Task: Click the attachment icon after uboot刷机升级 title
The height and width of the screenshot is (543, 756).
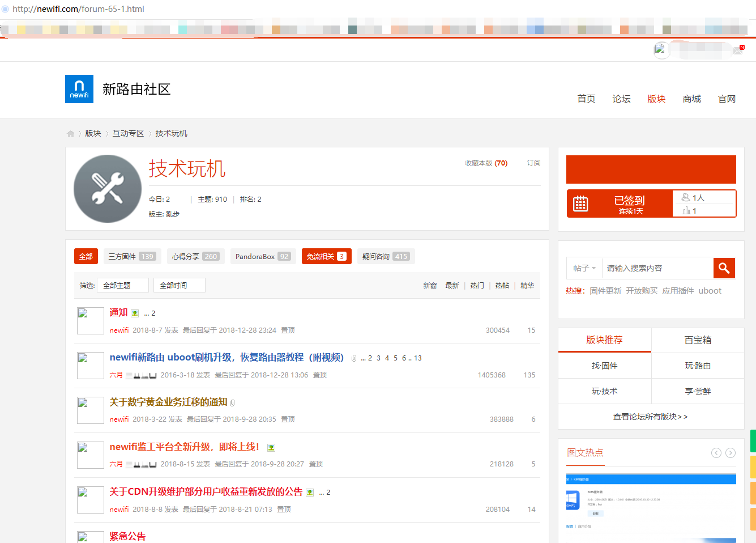Action: (x=354, y=358)
